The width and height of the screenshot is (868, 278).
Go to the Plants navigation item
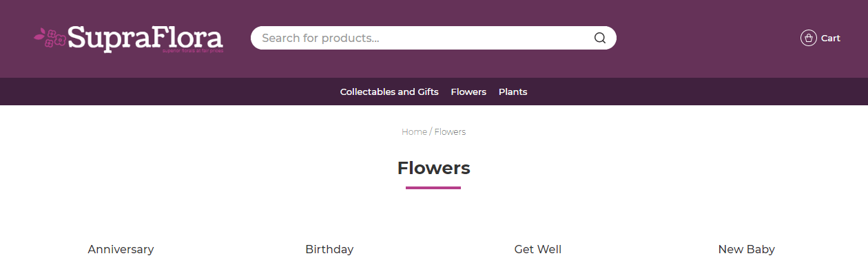513,92
